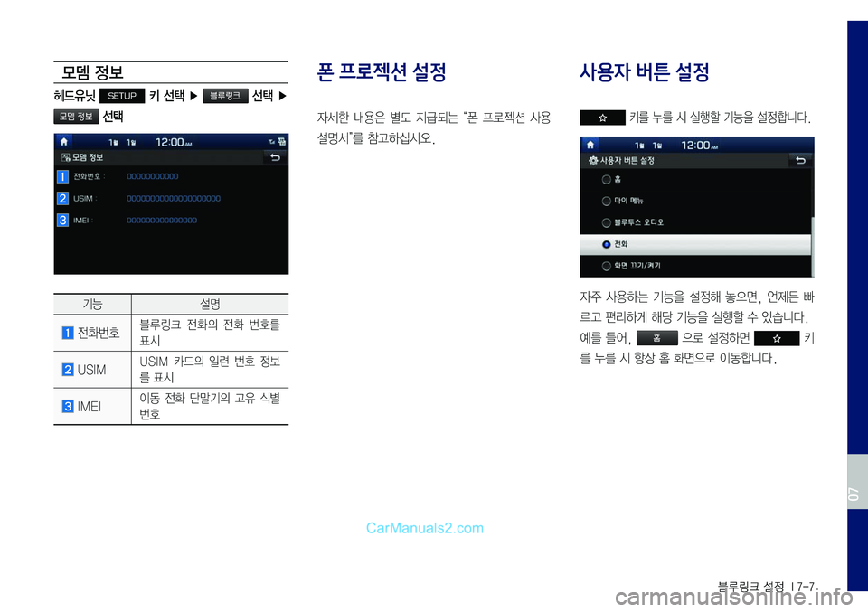Click the star key icon in example sentence
The height and width of the screenshot is (612, 868).
click(x=777, y=338)
